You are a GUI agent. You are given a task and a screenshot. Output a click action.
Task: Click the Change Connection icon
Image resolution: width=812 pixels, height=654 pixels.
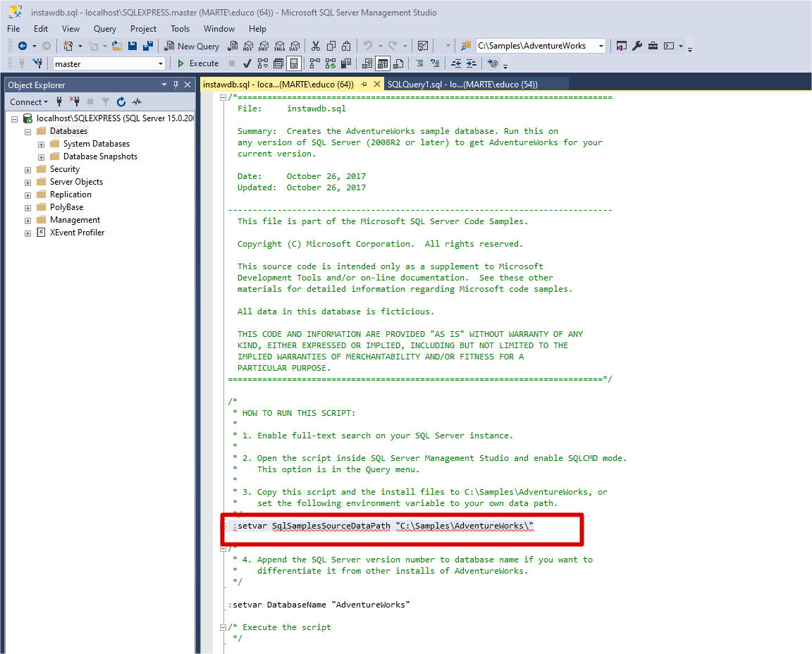coord(37,63)
